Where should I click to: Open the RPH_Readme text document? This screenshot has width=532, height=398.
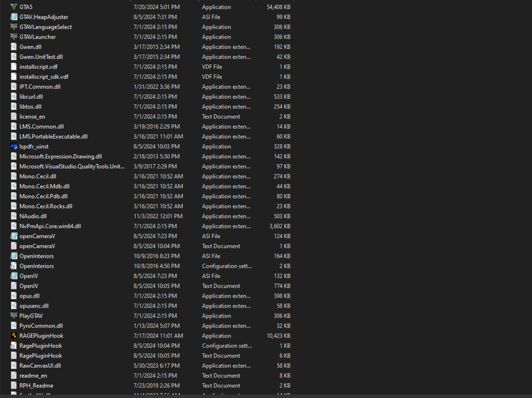[x=36, y=385]
